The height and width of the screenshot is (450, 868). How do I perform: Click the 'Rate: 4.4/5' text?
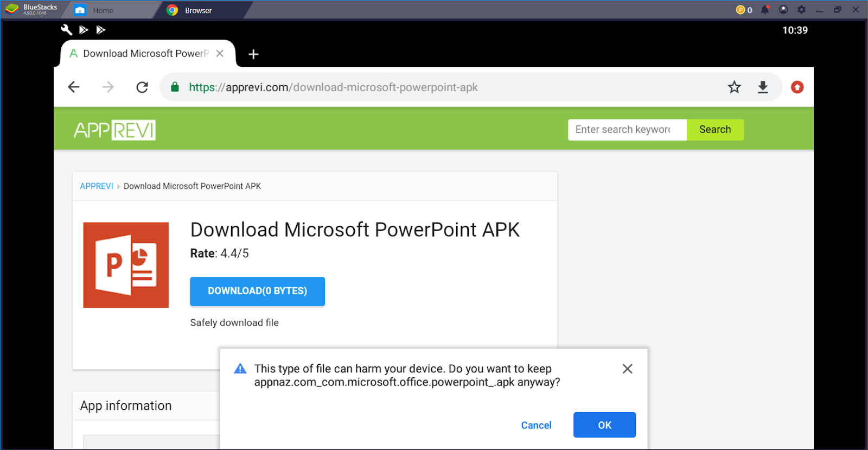point(219,253)
